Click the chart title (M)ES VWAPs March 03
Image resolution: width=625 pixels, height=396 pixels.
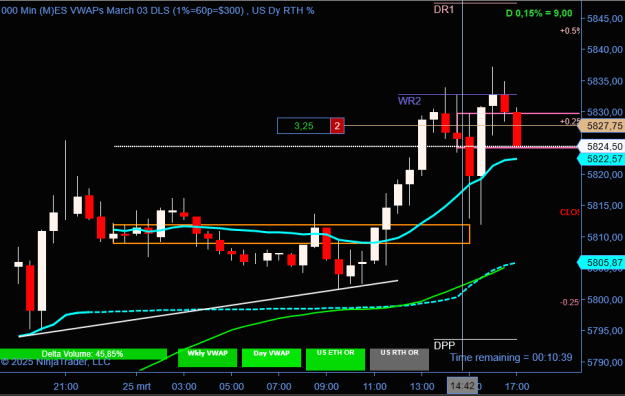157,11
